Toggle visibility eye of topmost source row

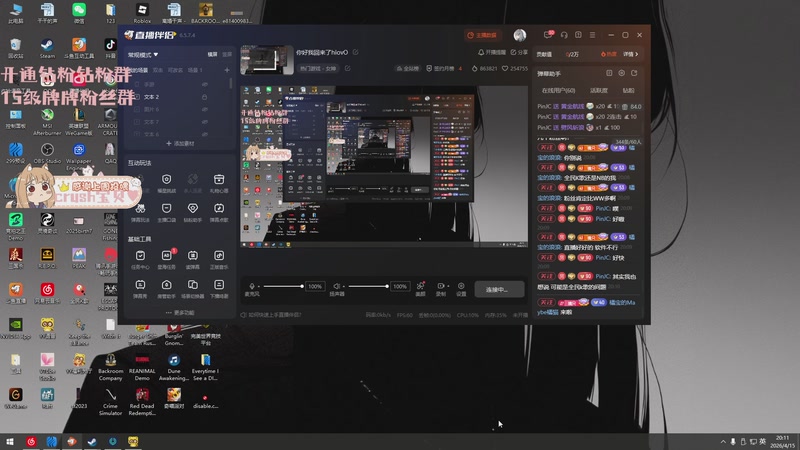click(205, 84)
